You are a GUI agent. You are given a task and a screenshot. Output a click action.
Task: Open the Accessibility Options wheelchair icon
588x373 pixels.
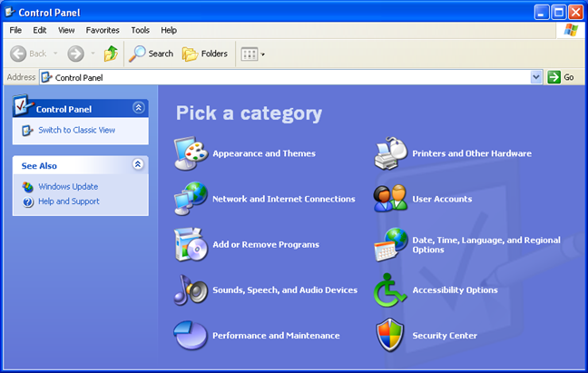pos(391,290)
